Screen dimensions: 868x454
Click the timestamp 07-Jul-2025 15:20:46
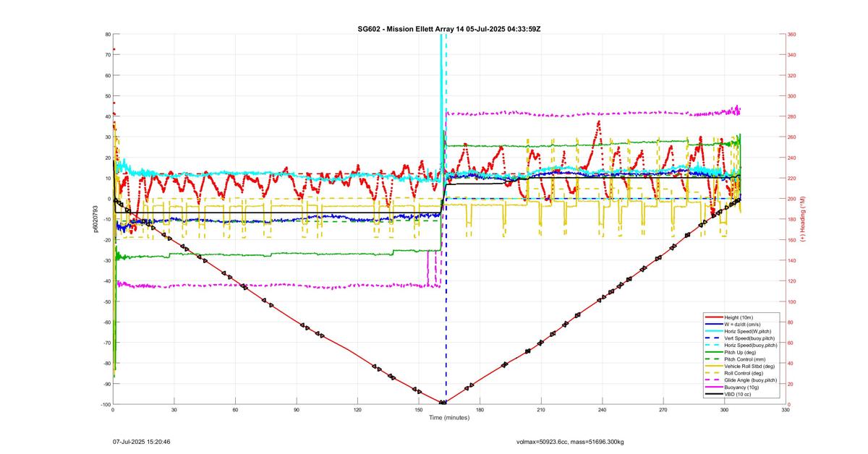pyautogui.click(x=142, y=441)
